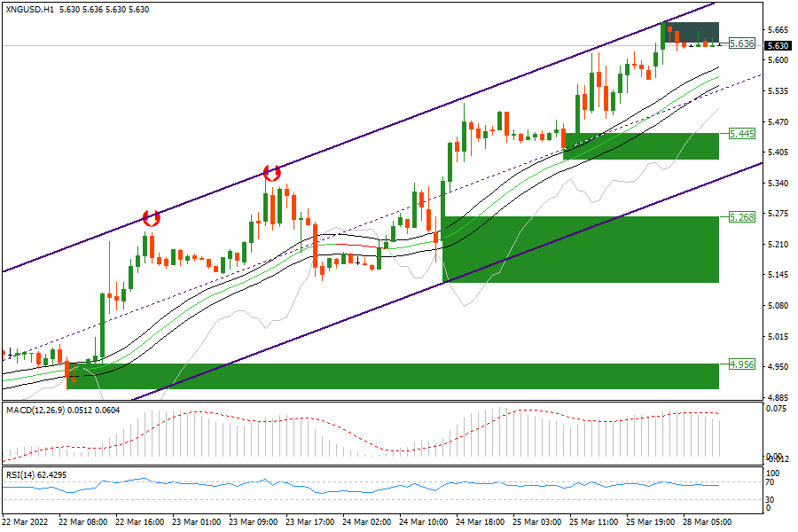Viewport: 798px width, 532px height.
Task: Click the 22 Mar 2022 time axis label
Action: (25, 522)
